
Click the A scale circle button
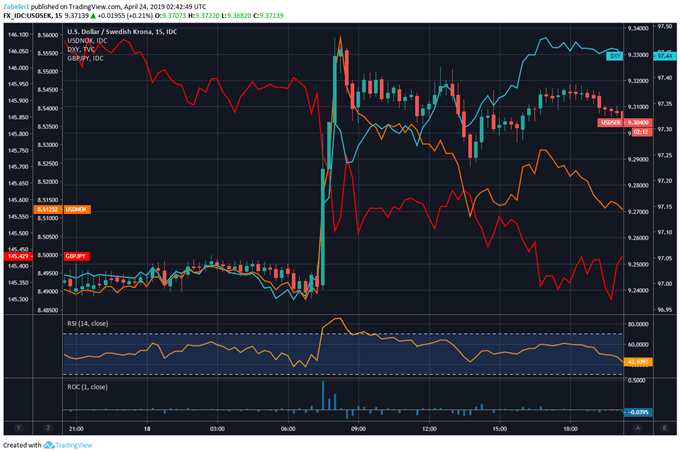click(638, 428)
